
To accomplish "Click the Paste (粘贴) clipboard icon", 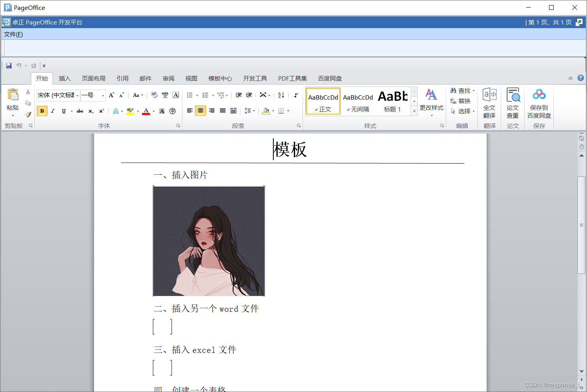I will click(13, 95).
